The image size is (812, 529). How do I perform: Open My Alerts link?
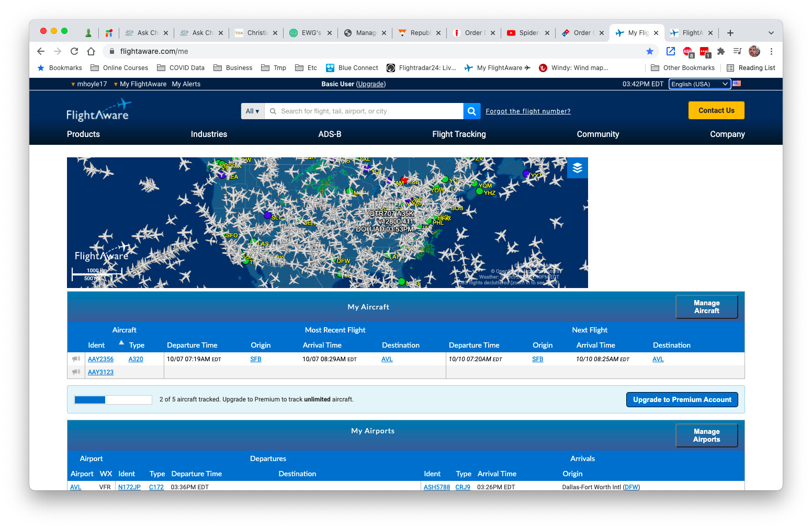(x=186, y=84)
